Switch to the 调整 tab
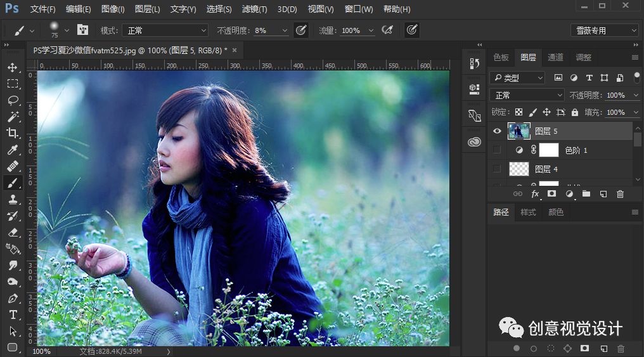The height and width of the screenshot is (357, 644). [583, 57]
